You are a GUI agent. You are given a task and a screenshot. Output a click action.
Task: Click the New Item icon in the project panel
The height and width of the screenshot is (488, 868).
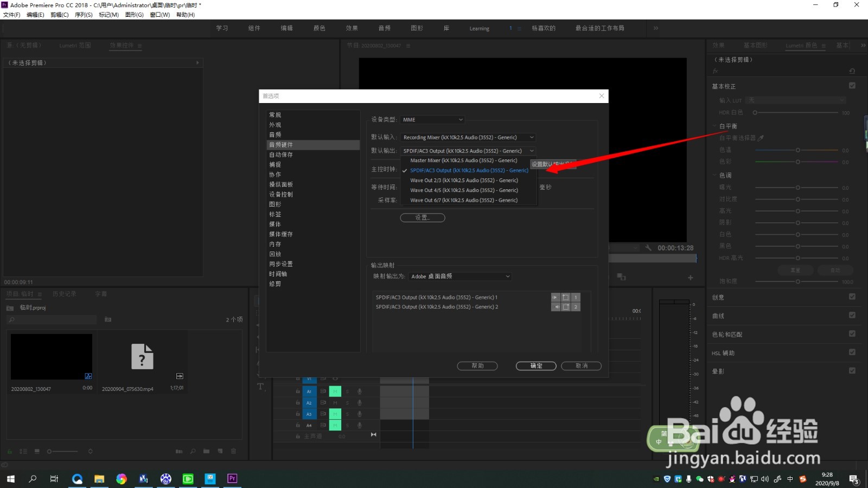(220, 451)
